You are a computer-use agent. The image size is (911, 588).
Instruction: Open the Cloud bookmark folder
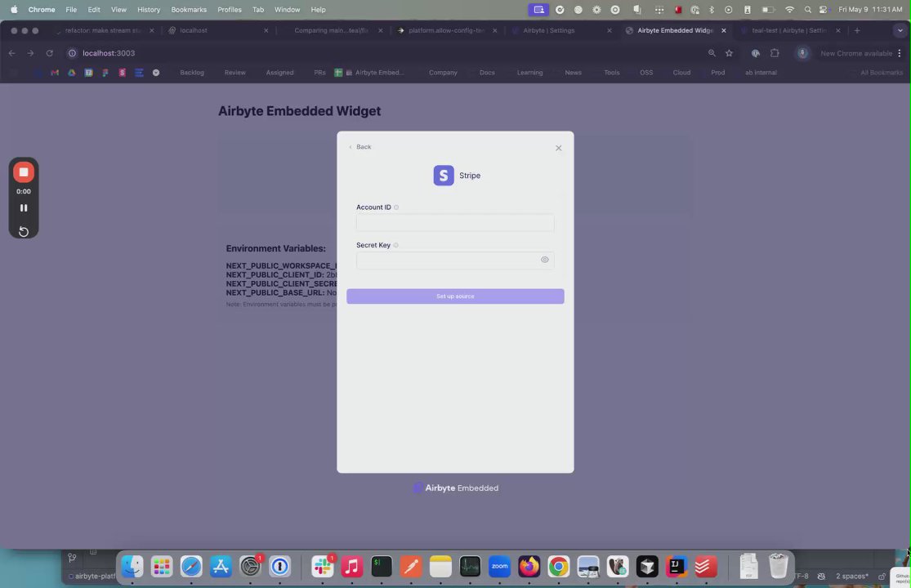681,73
